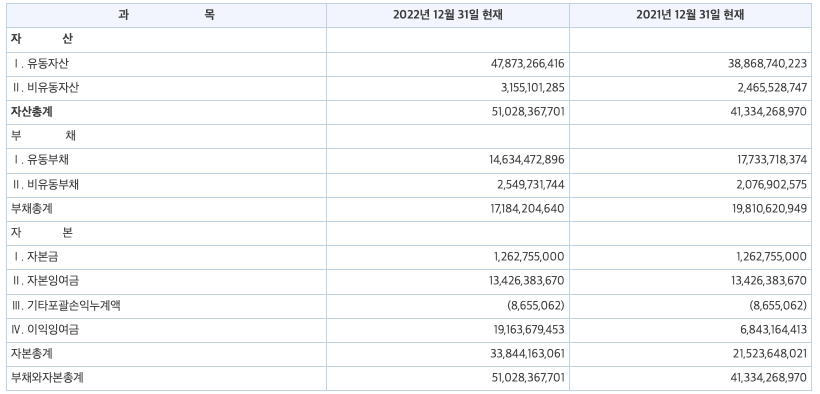Select the 'Ⅱ. 비유동부채' row label
The height and width of the screenshot is (394, 820).
click(45, 185)
